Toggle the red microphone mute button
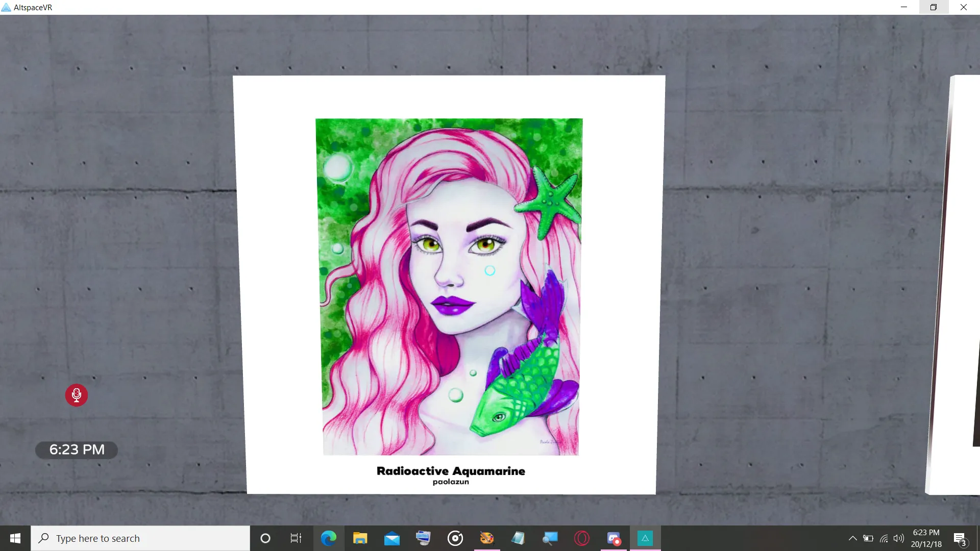This screenshot has width=980, height=551. 77,395
